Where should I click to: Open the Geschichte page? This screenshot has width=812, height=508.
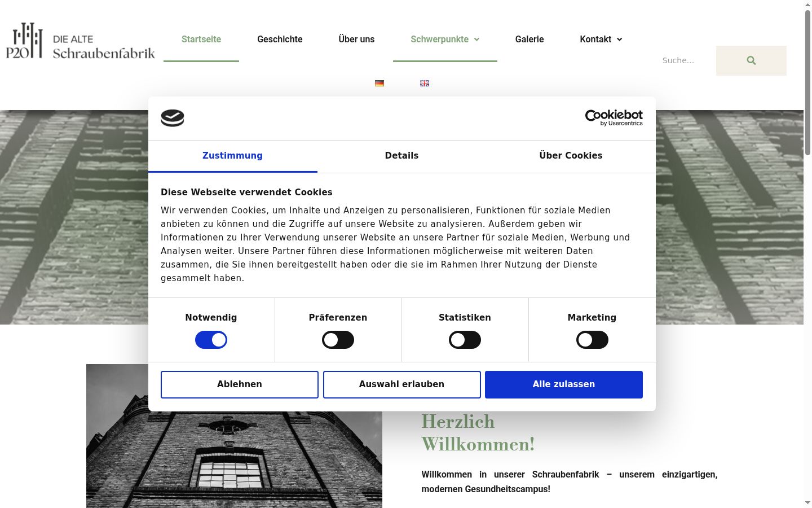280,39
